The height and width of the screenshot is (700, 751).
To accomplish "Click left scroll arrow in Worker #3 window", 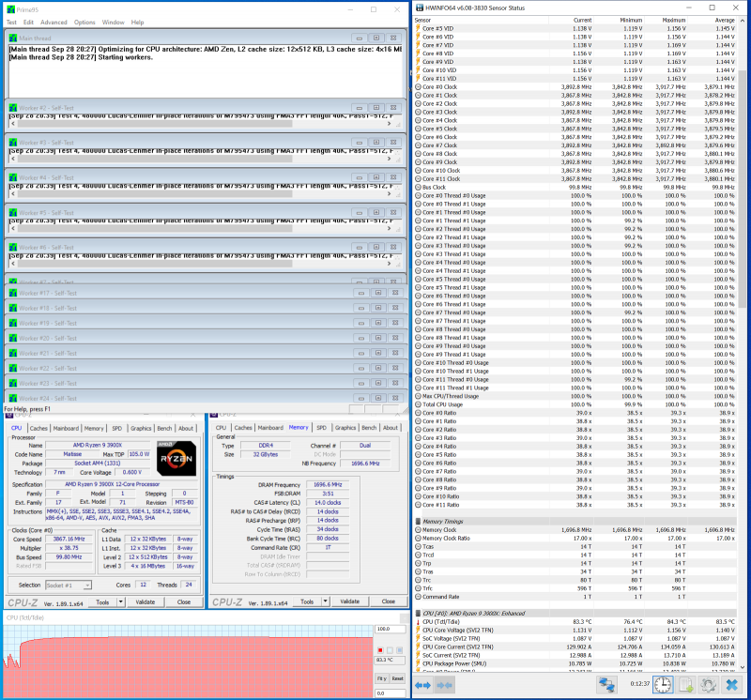I will click(x=13, y=159).
